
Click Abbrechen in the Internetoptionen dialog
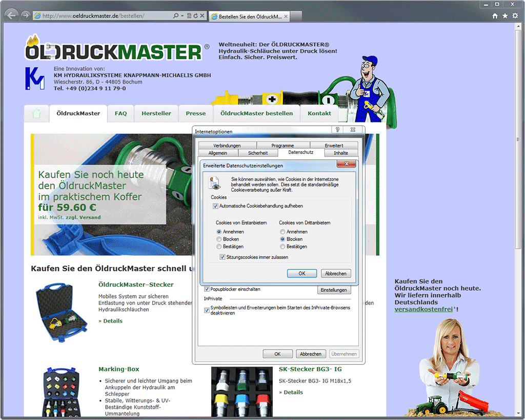311,354
